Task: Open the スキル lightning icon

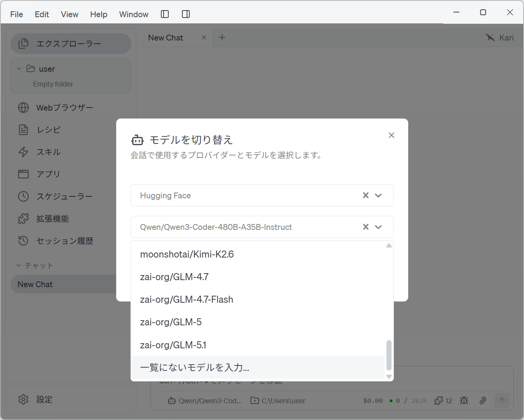Action: 23,152
